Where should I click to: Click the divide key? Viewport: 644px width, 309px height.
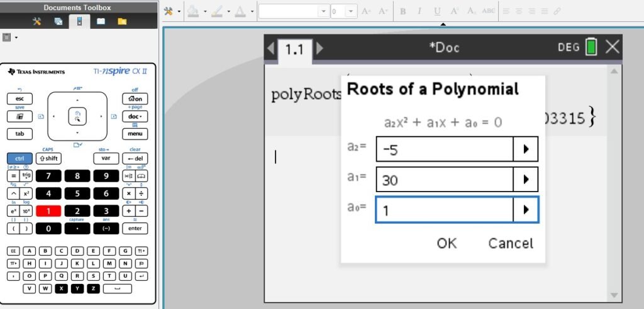click(142, 193)
